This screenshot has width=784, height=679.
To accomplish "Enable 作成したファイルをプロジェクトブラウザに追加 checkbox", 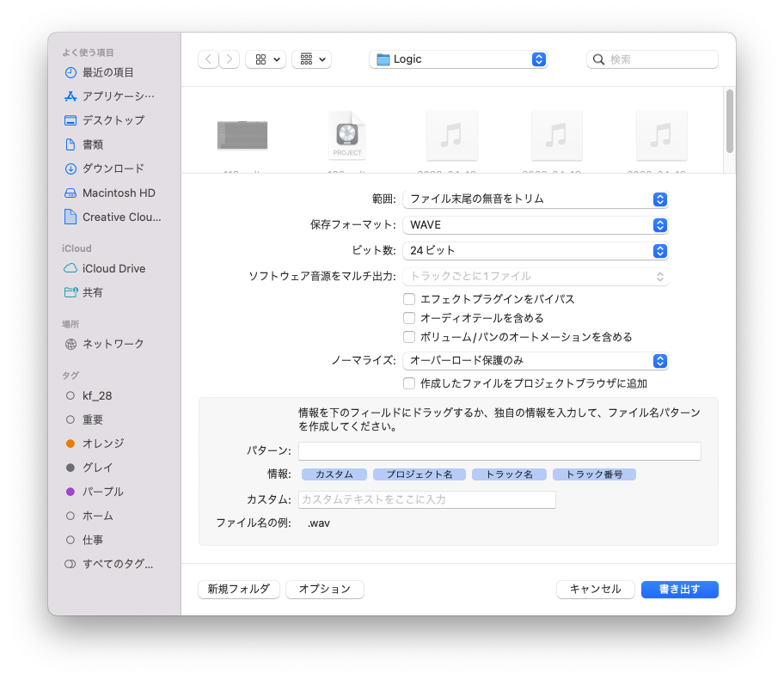I will (409, 383).
